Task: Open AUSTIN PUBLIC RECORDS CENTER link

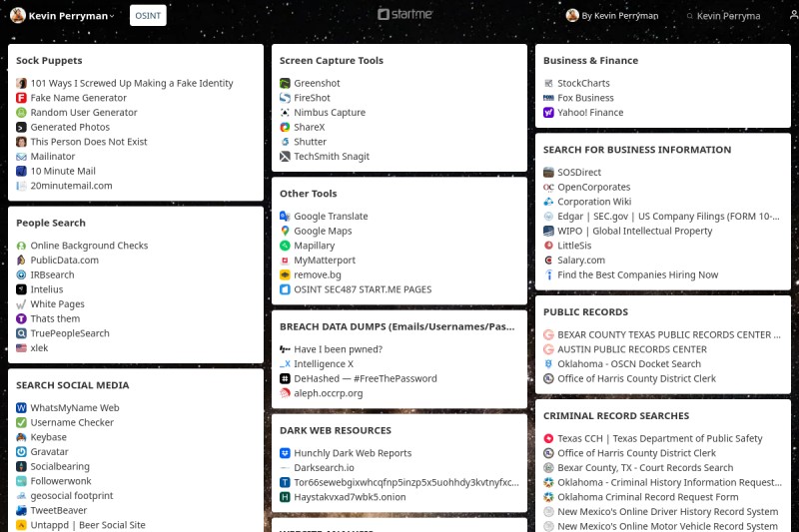Action: pos(632,349)
